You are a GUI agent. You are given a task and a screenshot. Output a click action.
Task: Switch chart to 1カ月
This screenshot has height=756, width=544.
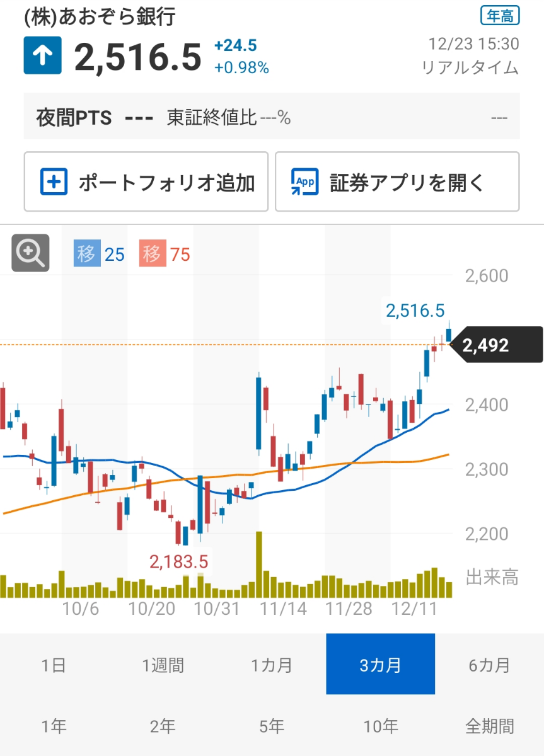pos(272,665)
